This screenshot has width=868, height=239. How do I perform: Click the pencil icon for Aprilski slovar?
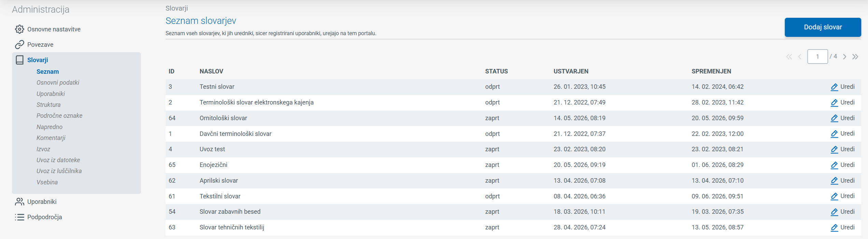tap(834, 181)
